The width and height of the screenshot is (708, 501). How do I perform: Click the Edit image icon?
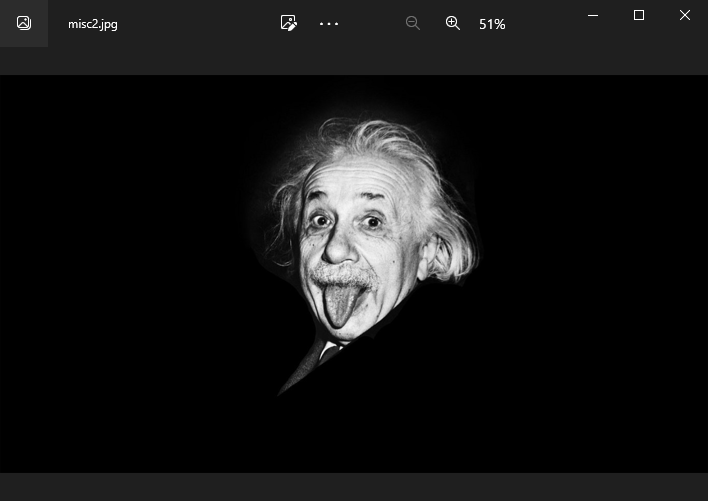[x=289, y=23]
